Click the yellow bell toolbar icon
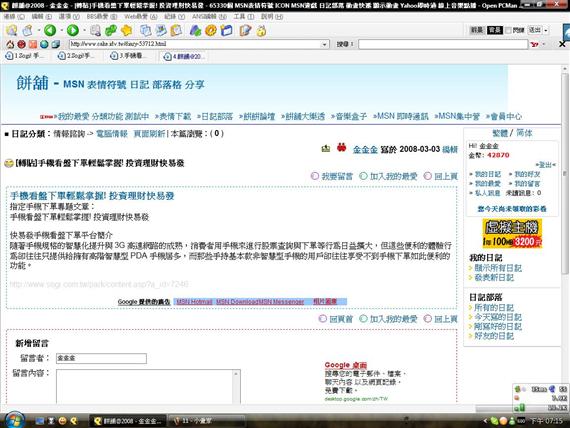The height and width of the screenshot is (428, 570). tap(261, 31)
